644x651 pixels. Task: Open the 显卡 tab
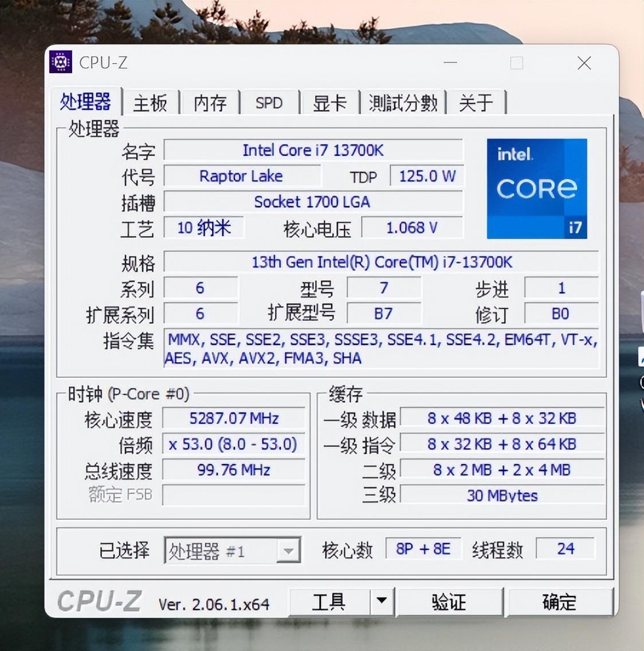329,103
